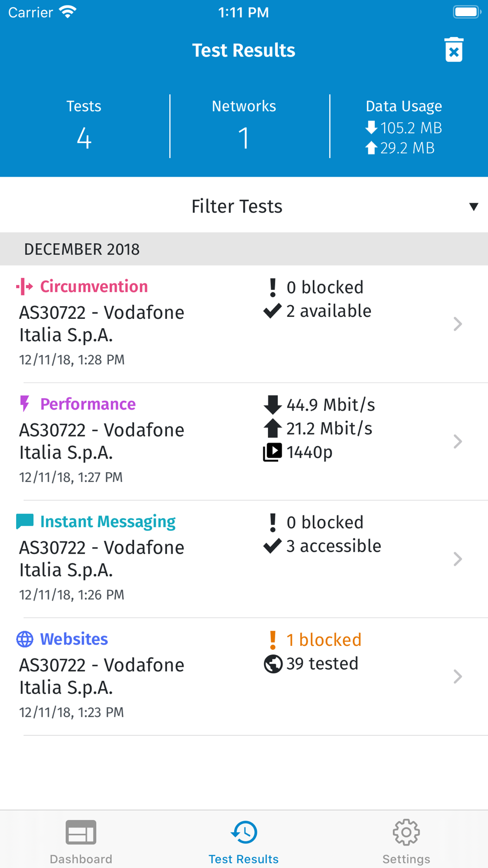Click the Performance lightning bolt icon
The width and height of the screenshot is (488, 868).
tap(24, 404)
